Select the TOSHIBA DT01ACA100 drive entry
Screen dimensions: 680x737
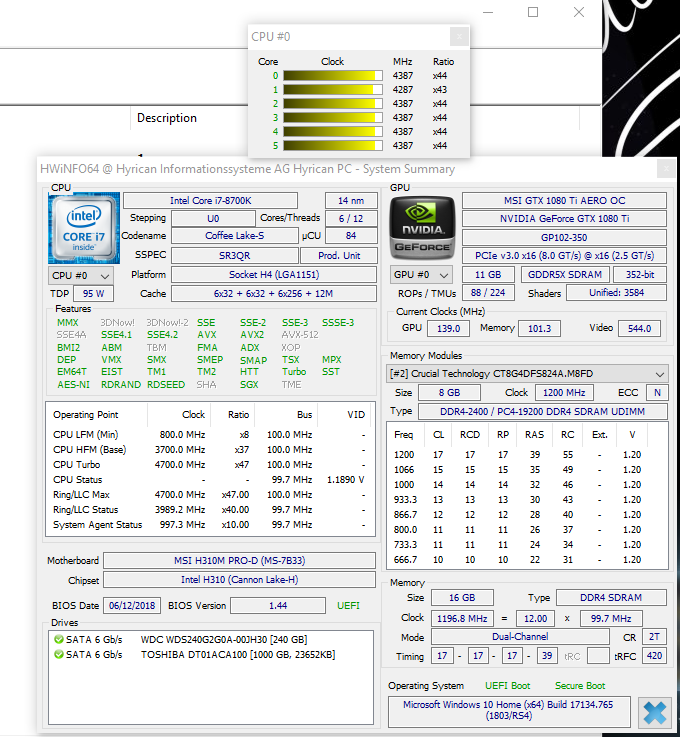pos(211,654)
